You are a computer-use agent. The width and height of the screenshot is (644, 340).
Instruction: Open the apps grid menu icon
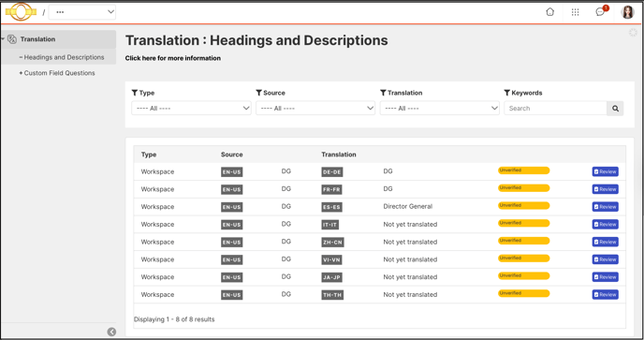click(575, 12)
